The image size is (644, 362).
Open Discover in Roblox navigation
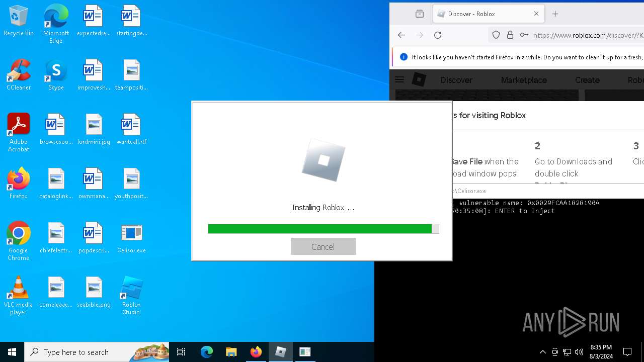click(456, 80)
